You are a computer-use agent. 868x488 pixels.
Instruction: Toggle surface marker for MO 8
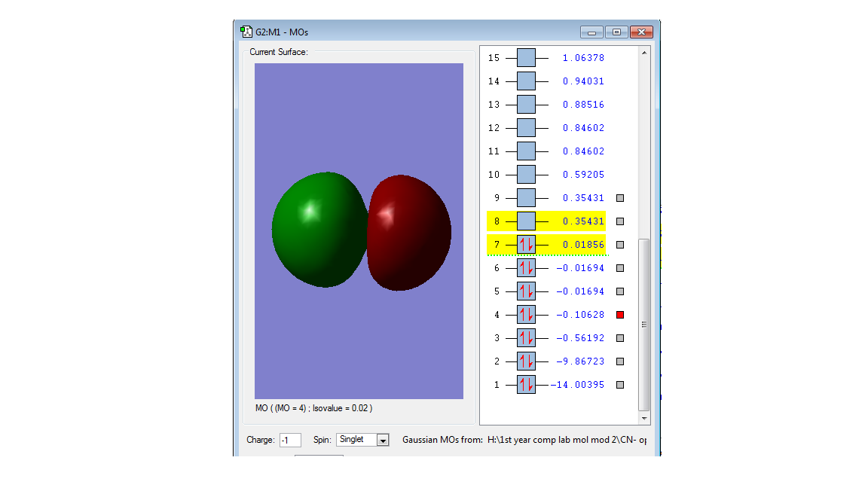(x=620, y=221)
